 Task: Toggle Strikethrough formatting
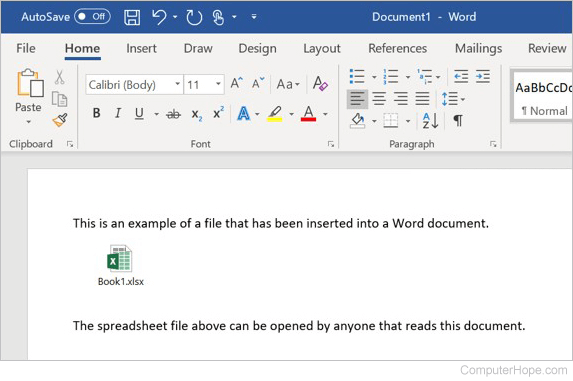[173, 114]
